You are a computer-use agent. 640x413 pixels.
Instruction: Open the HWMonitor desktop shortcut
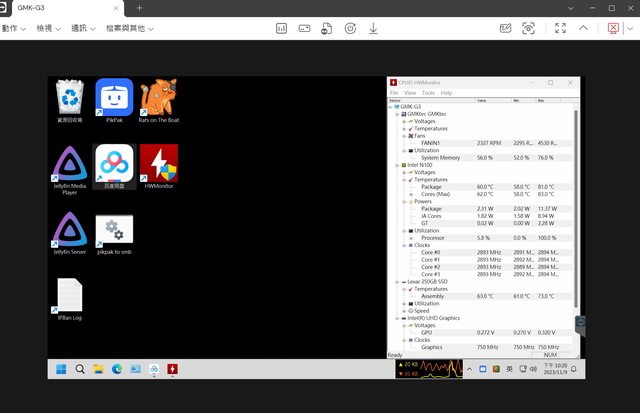coord(159,163)
